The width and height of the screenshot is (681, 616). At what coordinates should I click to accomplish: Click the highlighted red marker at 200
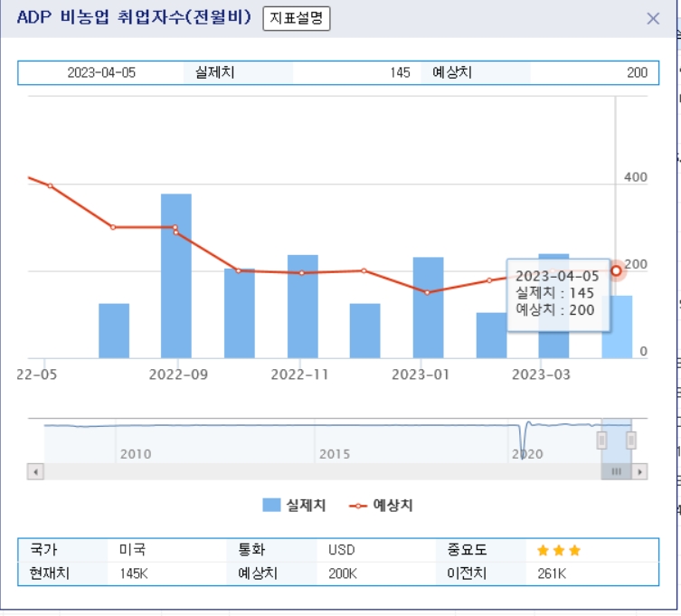point(616,270)
